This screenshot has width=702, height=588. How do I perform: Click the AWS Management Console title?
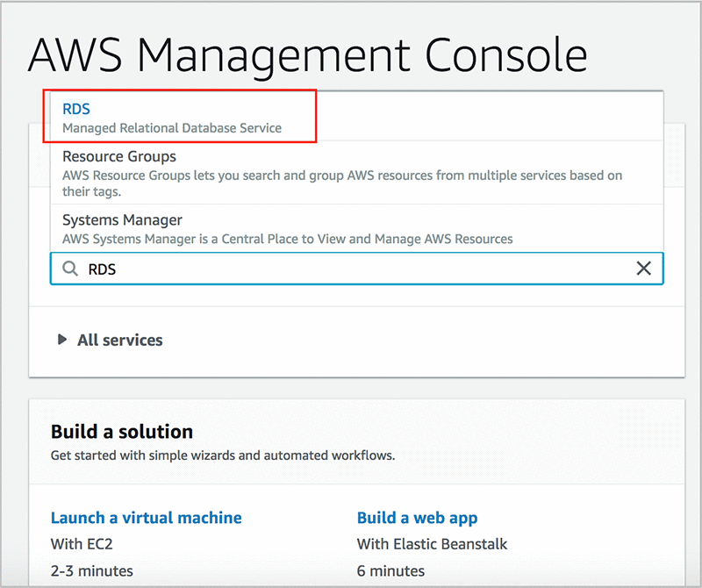click(307, 56)
